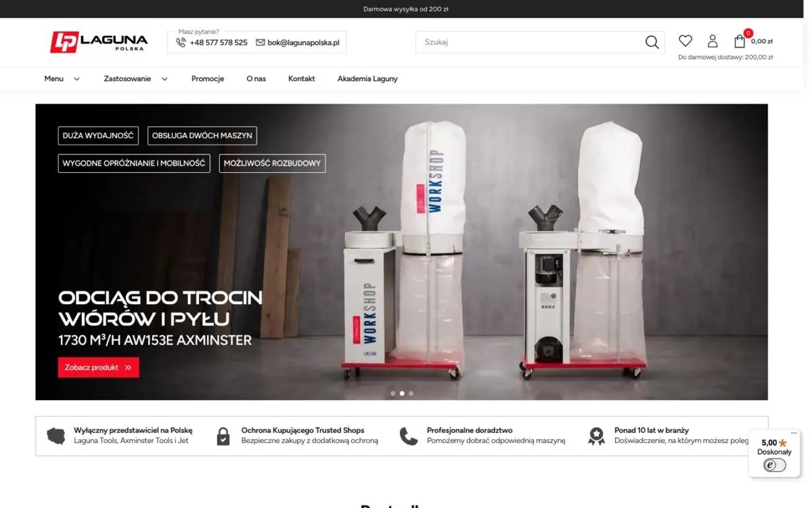Click the Wyłączny przedstawiciel na Polskę text
The image size is (812, 508).
tap(133, 430)
